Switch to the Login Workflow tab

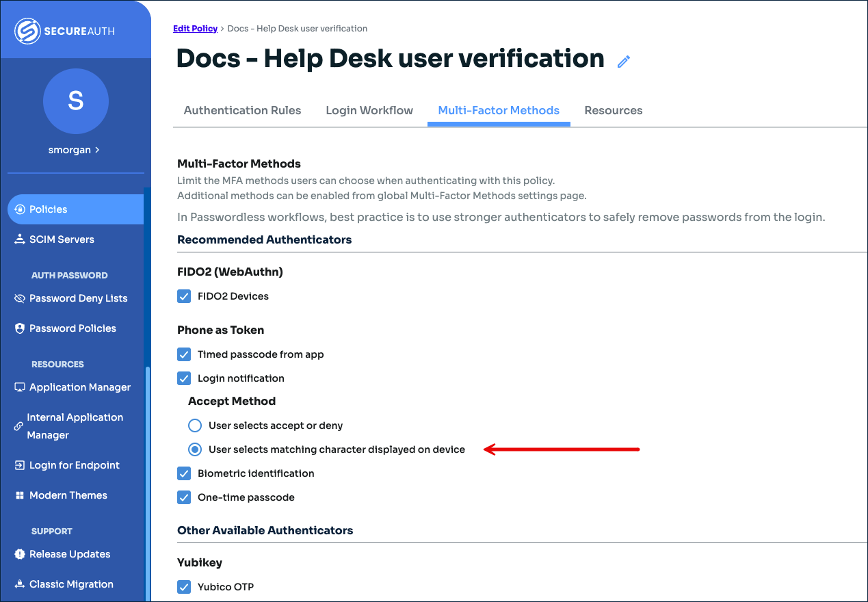coord(369,110)
